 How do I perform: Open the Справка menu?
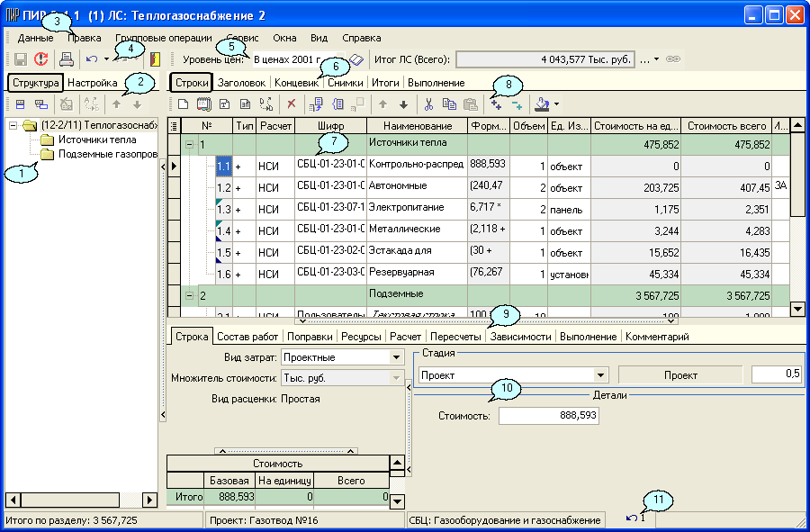pyautogui.click(x=362, y=38)
